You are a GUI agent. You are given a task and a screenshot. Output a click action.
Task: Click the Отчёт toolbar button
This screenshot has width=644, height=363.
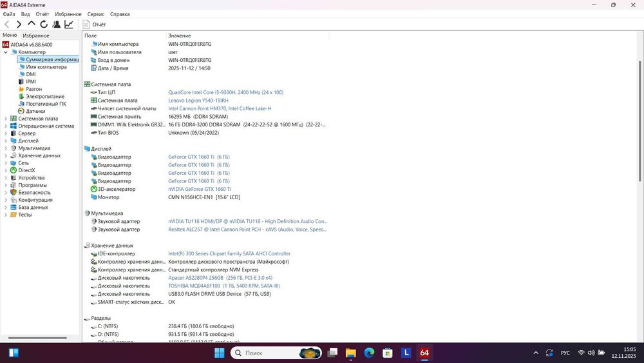click(x=95, y=25)
